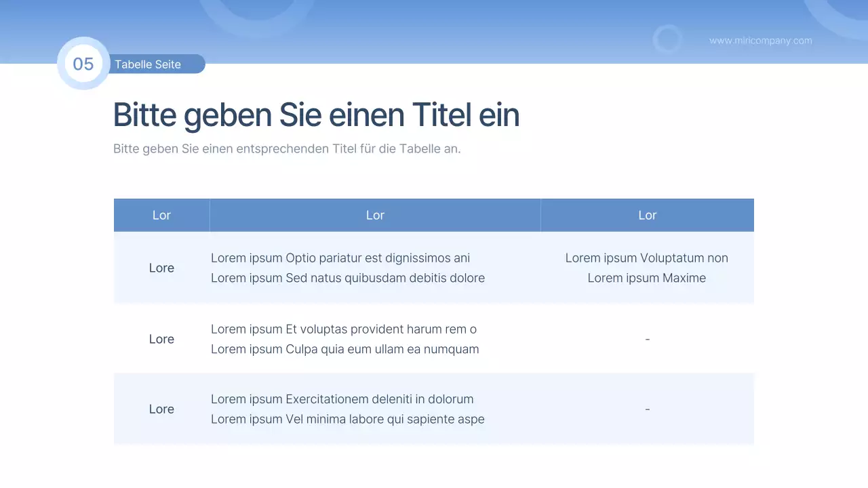Click the first Lor column header
Screen dimensions: 868x488
click(161, 215)
